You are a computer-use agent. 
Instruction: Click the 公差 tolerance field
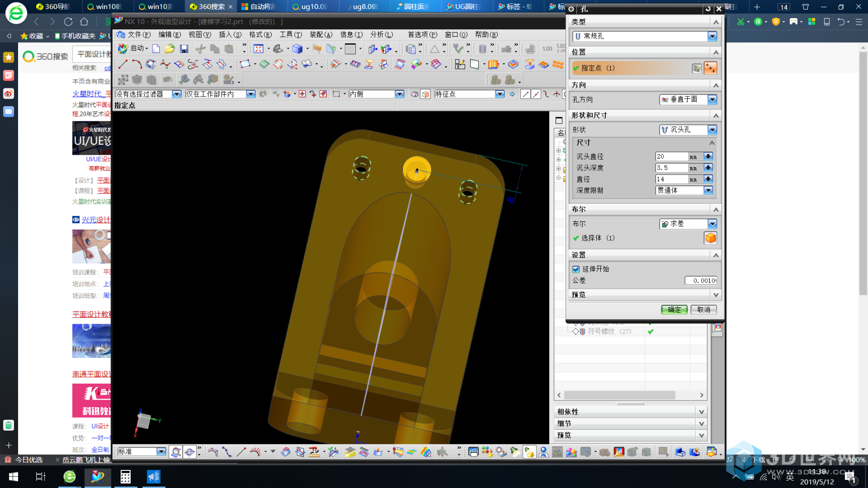point(700,281)
